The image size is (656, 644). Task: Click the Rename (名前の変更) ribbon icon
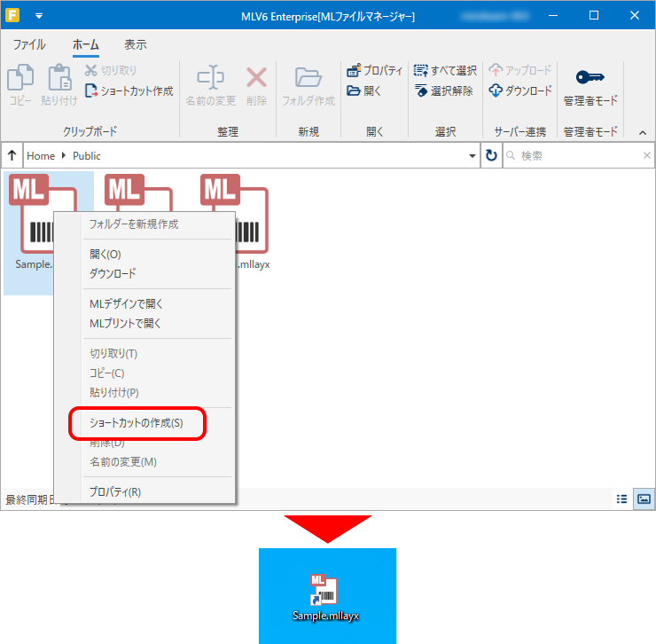210,77
